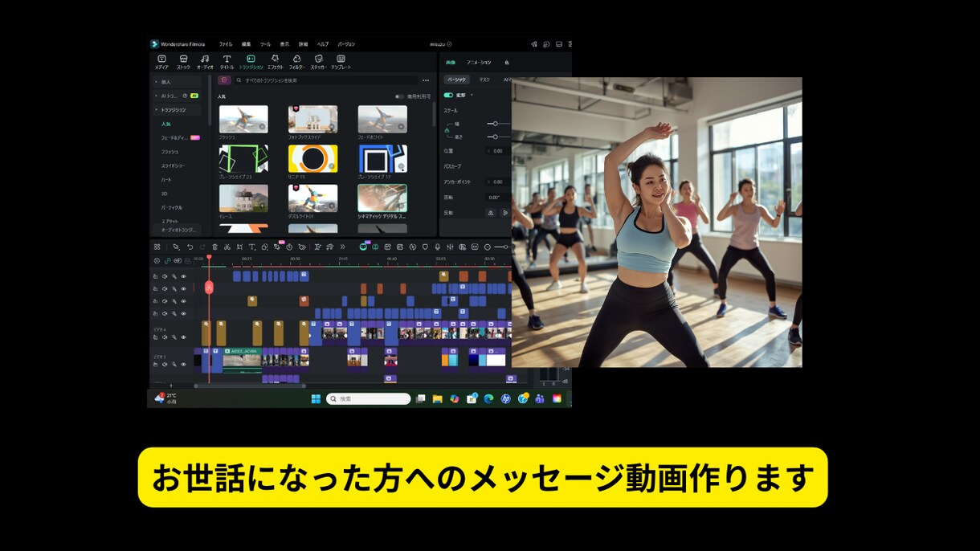Toggle the 変形 switch off
Viewport: 980px width, 551px height.
click(x=448, y=95)
